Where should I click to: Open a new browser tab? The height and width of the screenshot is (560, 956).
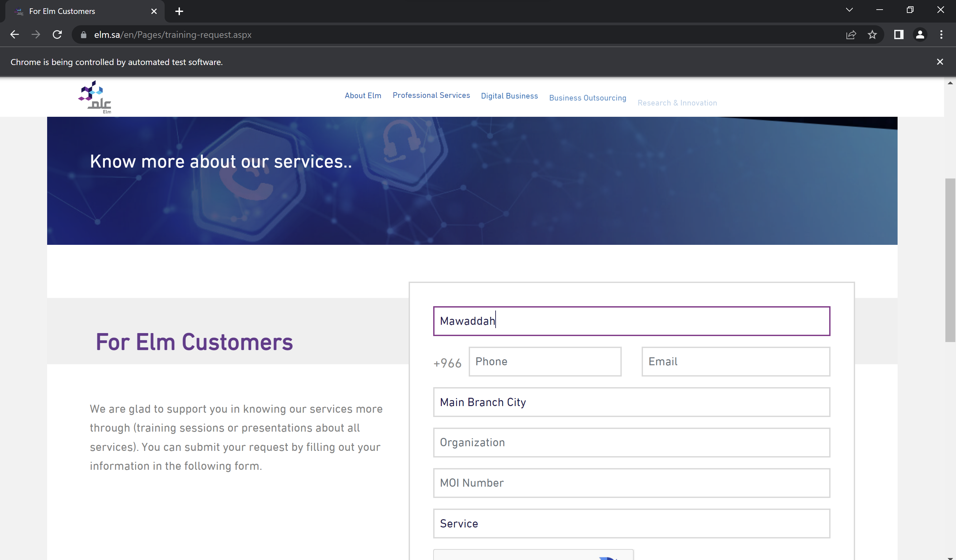(x=179, y=11)
